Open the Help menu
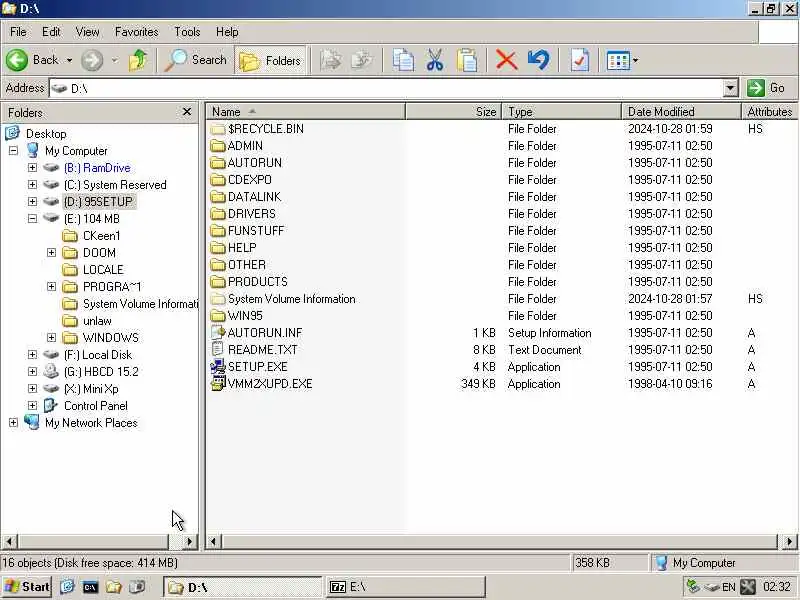This screenshot has height=600, width=800. [x=227, y=32]
